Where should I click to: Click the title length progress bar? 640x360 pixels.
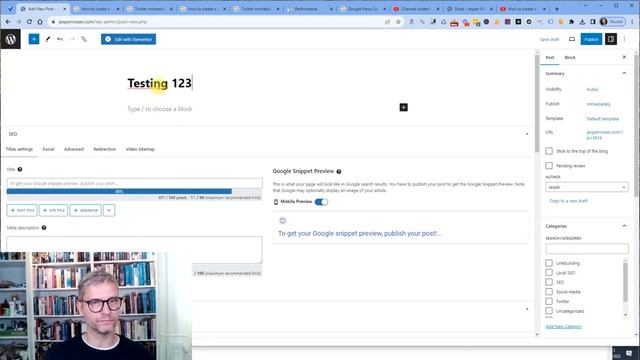[134, 191]
